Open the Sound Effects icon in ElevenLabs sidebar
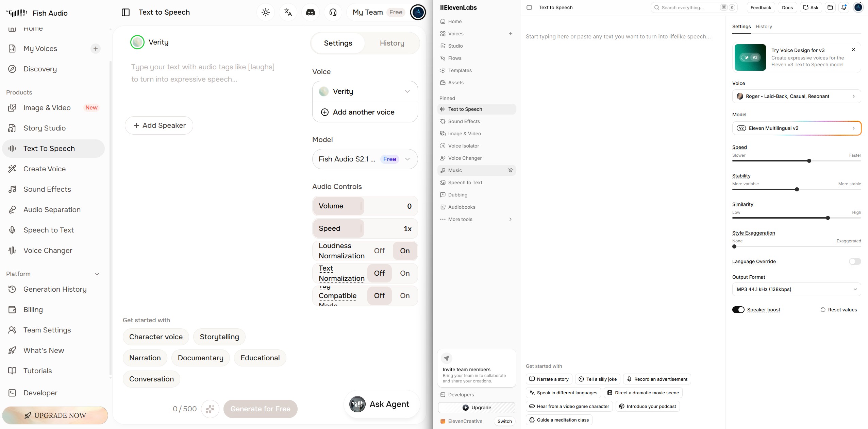The width and height of the screenshot is (868, 429). pos(443,121)
